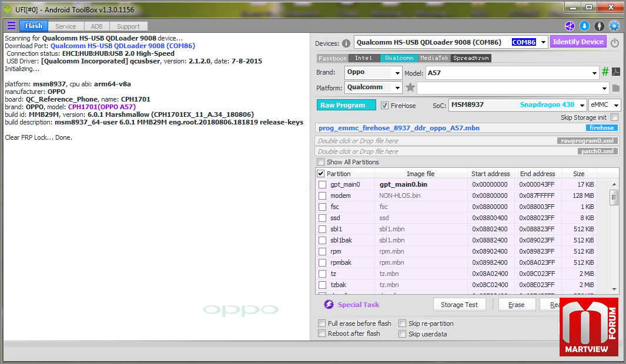Check the sbl1 partition checkbox
This screenshot has width=626, height=364.
pyautogui.click(x=323, y=229)
